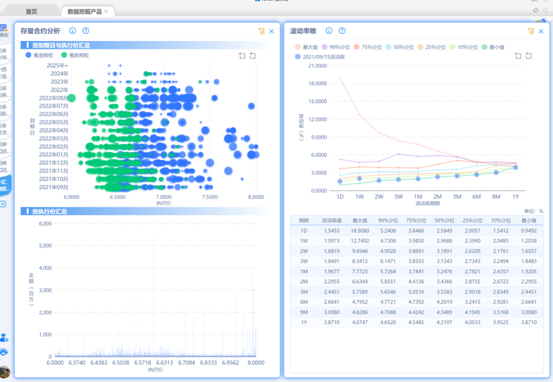Click second zoom-reset icon above scatter chart
Screen dimensions: 553x382
coord(253,56)
